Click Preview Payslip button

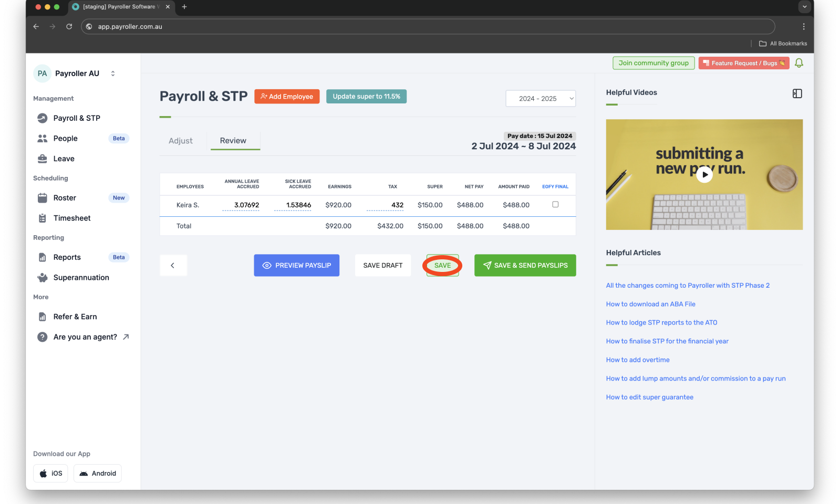pos(297,266)
